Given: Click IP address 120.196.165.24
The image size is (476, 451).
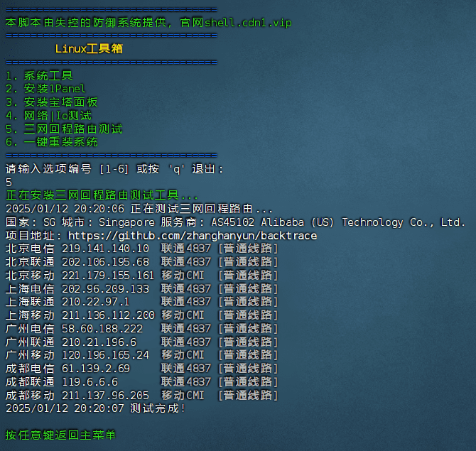Looking at the screenshot, I should pos(105,355).
